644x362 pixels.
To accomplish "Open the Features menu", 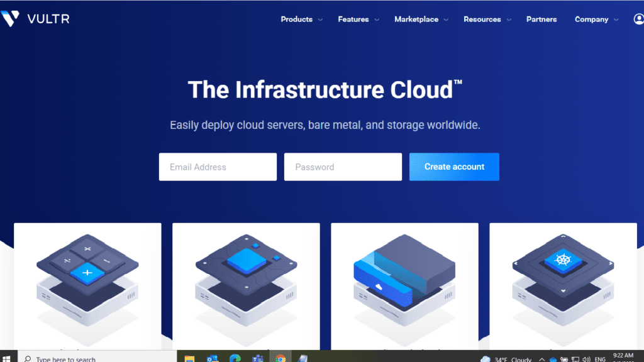I will (353, 19).
